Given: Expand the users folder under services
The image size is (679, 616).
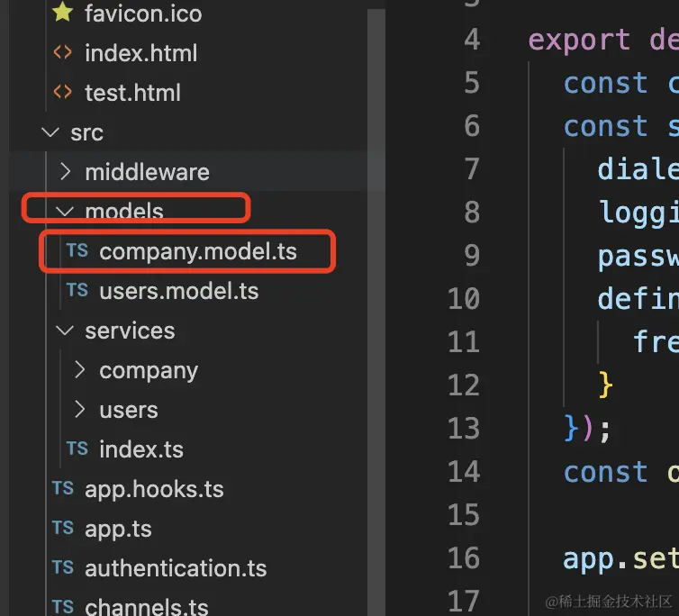Looking at the screenshot, I should click(x=79, y=410).
